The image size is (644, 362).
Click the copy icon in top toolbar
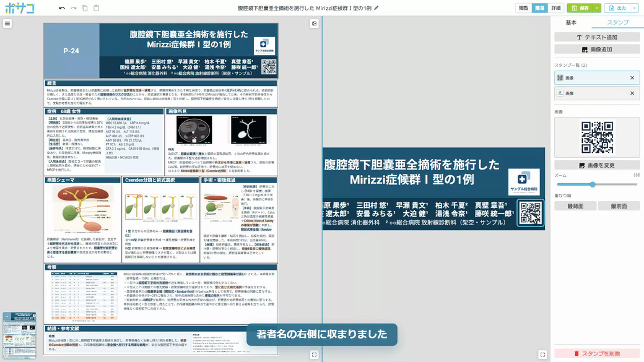pos(85,8)
